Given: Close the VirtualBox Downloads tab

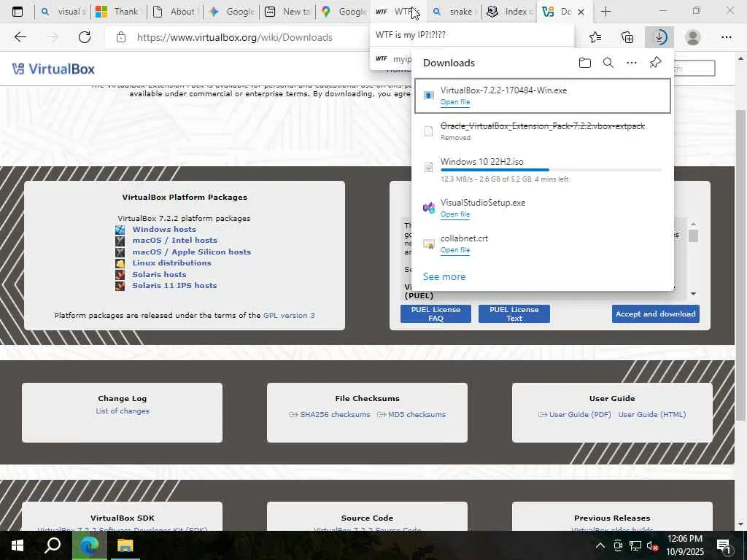Looking at the screenshot, I should click(x=581, y=12).
